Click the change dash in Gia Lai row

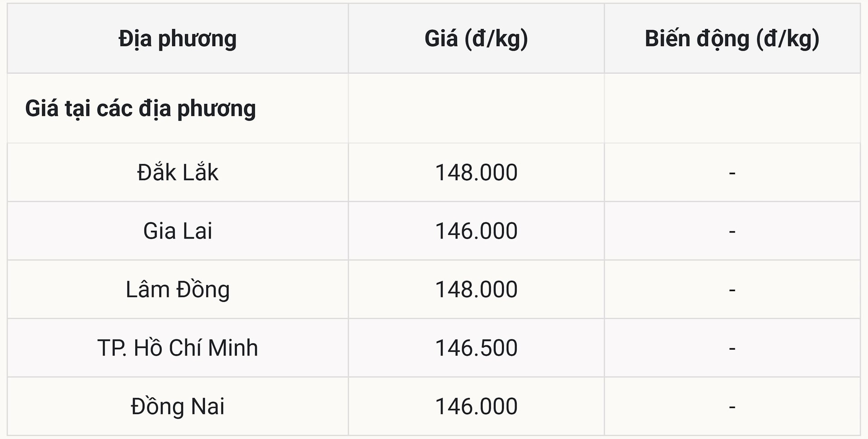pos(732,231)
